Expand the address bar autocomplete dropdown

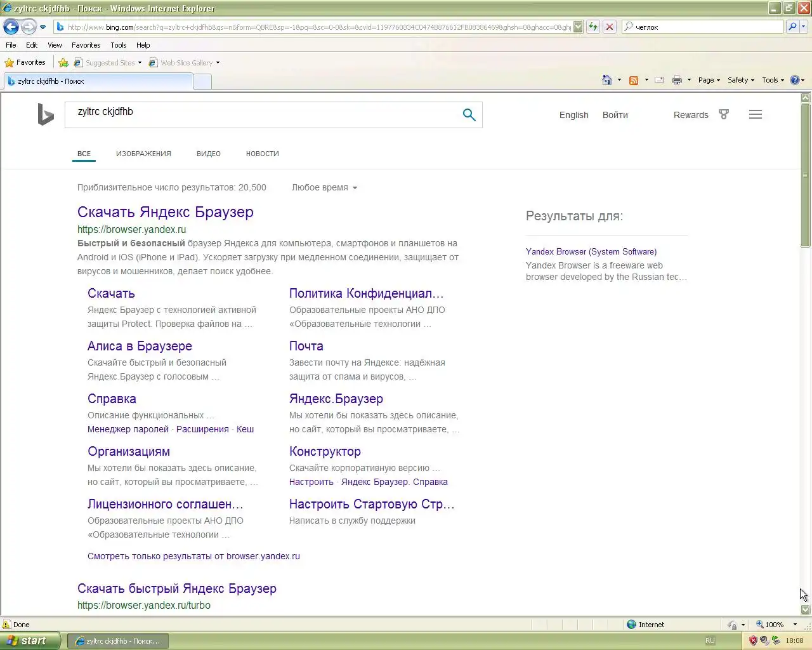coord(578,27)
